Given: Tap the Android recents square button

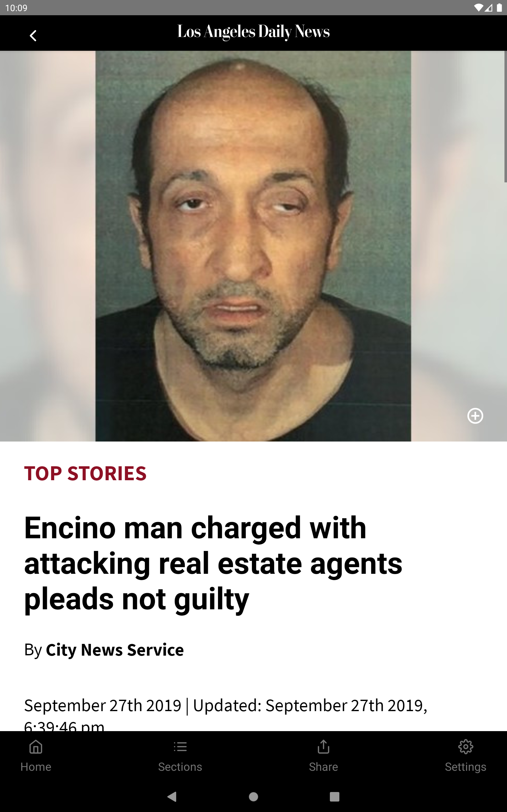Looking at the screenshot, I should coord(335,796).
